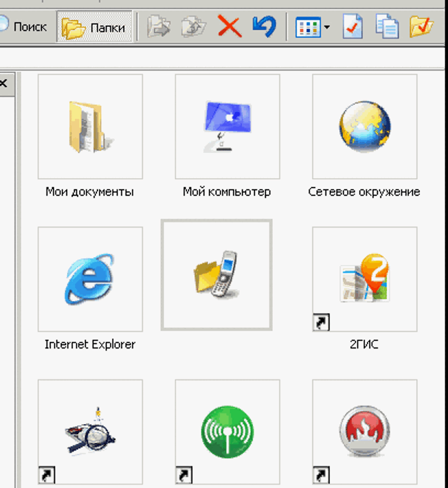Click the page with red checkmark icon
This screenshot has height=488, width=448.
point(353,26)
